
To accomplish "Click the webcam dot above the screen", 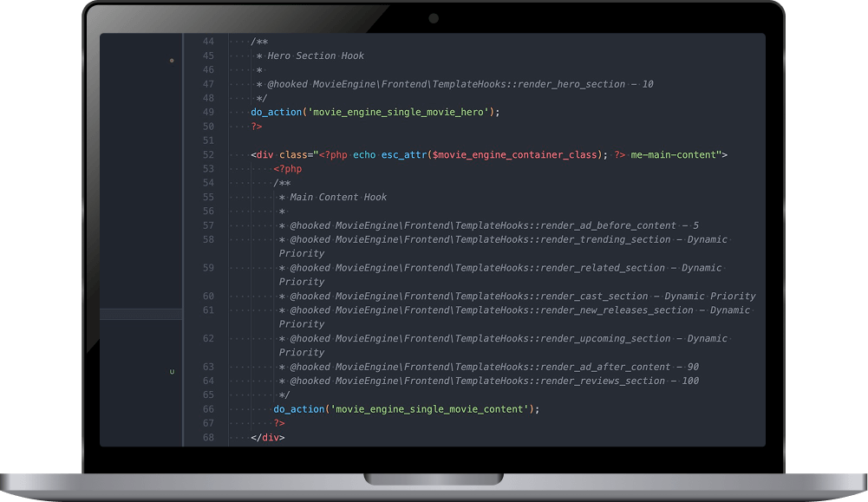I will click(432, 17).
